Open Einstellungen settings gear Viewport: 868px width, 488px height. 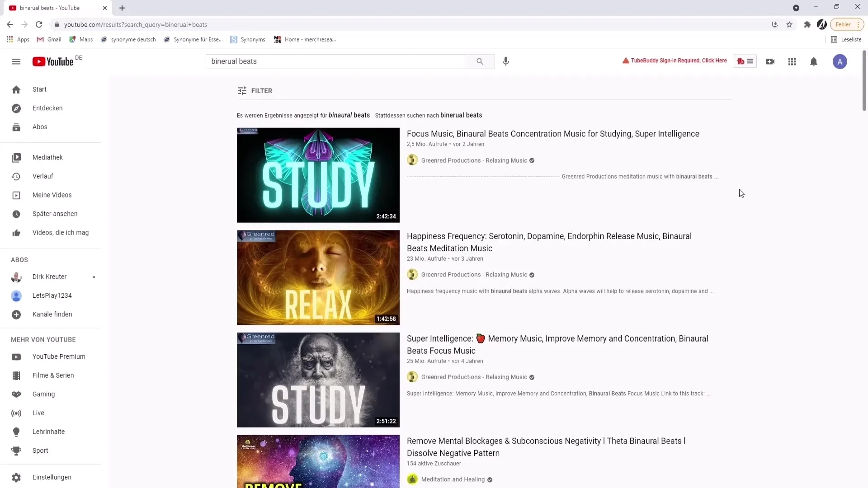pos(16,478)
